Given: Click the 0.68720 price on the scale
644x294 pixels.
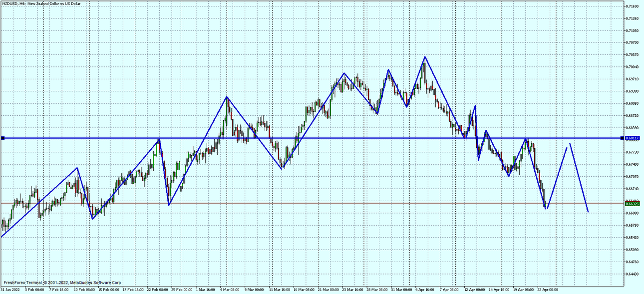Looking at the screenshot, I should [x=633, y=116].
